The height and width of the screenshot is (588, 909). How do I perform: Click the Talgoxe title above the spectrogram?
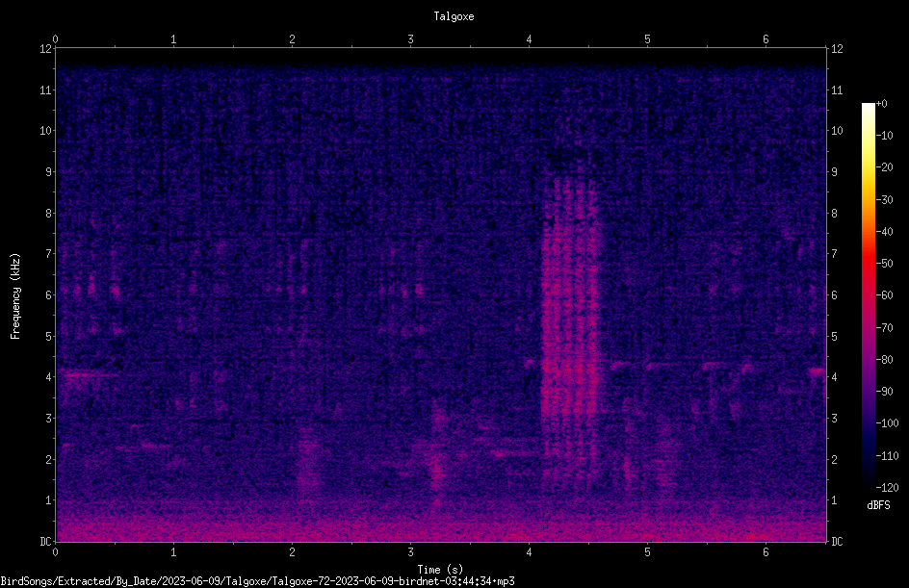click(454, 16)
